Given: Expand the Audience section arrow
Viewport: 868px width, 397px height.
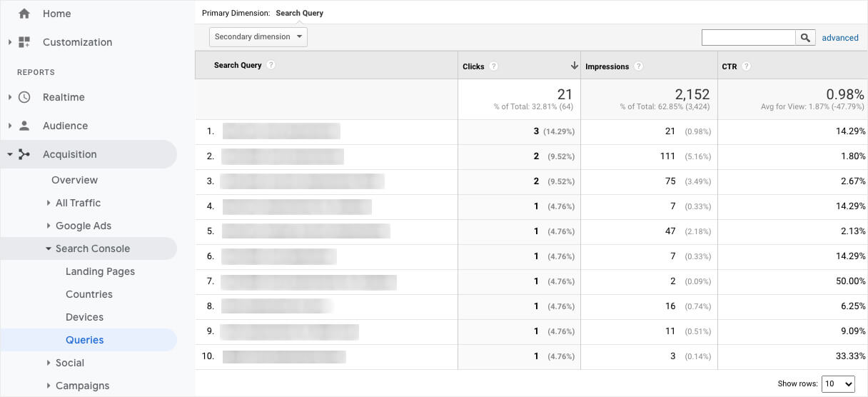Looking at the screenshot, I should [10, 126].
